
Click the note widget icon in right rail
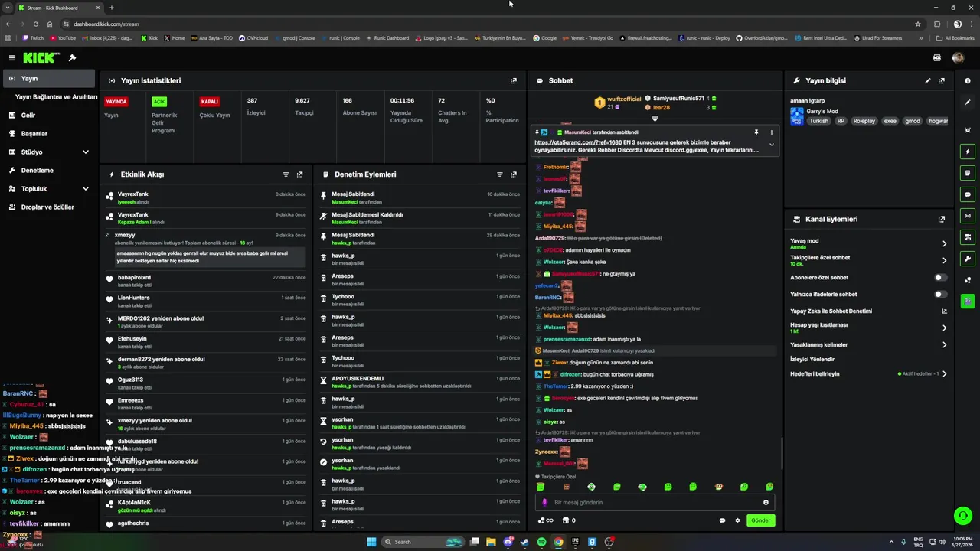pyautogui.click(x=968, y=173)
